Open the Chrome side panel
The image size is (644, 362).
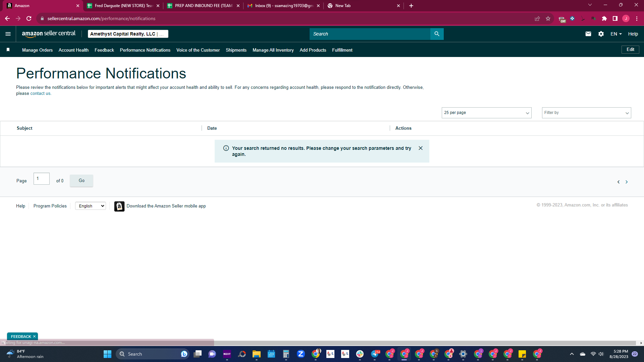click(615, 18)
